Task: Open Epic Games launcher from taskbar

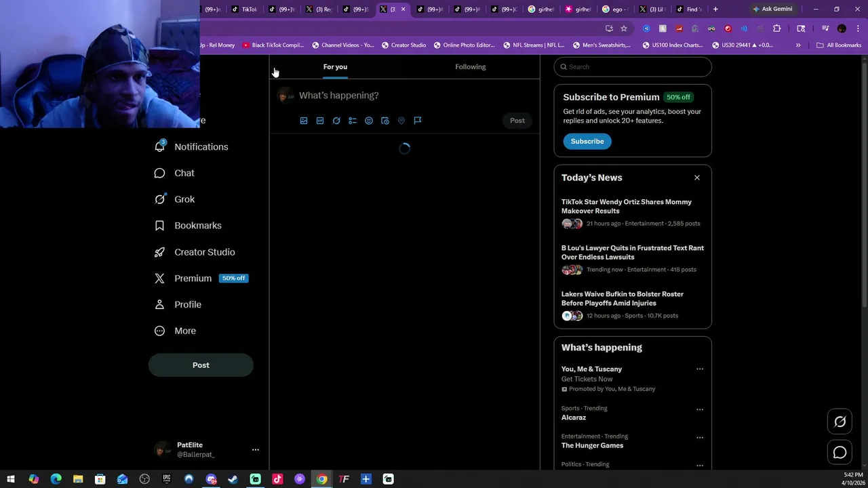Action: pos(166,479)
